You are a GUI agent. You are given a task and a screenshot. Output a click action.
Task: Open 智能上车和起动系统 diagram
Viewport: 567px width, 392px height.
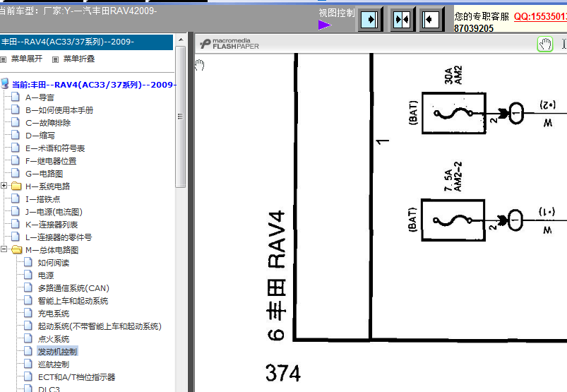click(x=73, y=301)
